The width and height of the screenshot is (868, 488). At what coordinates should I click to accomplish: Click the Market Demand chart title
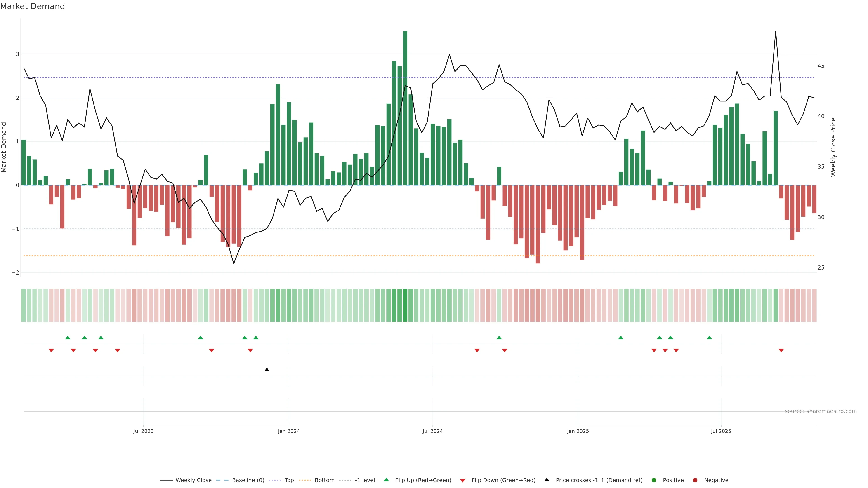coord(32,6)
